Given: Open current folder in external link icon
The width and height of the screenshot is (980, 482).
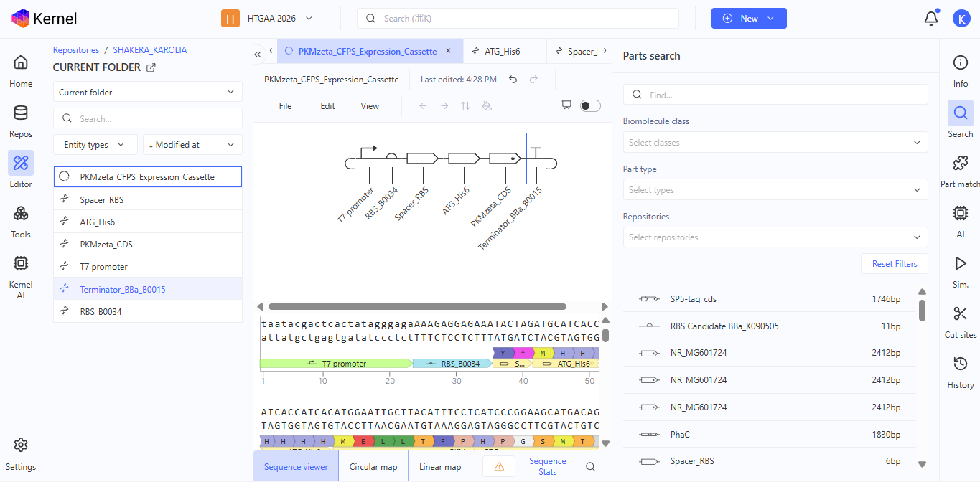Looking at the screenshot, I should [x=151, y=67].
